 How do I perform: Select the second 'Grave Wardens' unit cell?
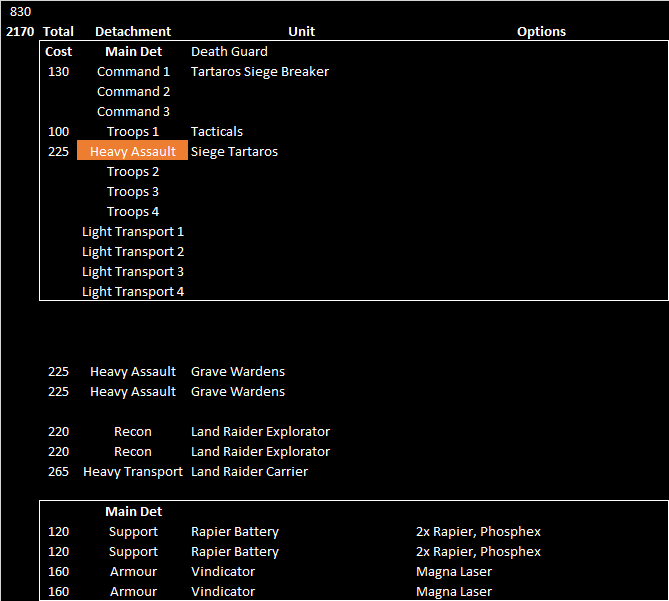pos(238,392)
